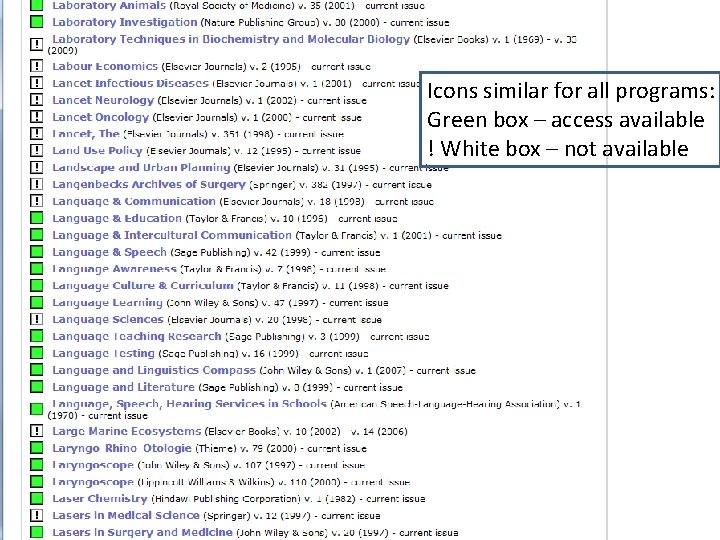Open the Language Sciences journal link
Viewport: 720px width, 540px height.
tap(108, 319)
